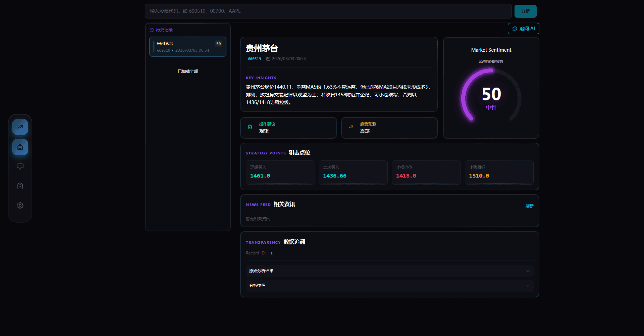Expand the 原始分析结果 section

(x=389, y=271)
